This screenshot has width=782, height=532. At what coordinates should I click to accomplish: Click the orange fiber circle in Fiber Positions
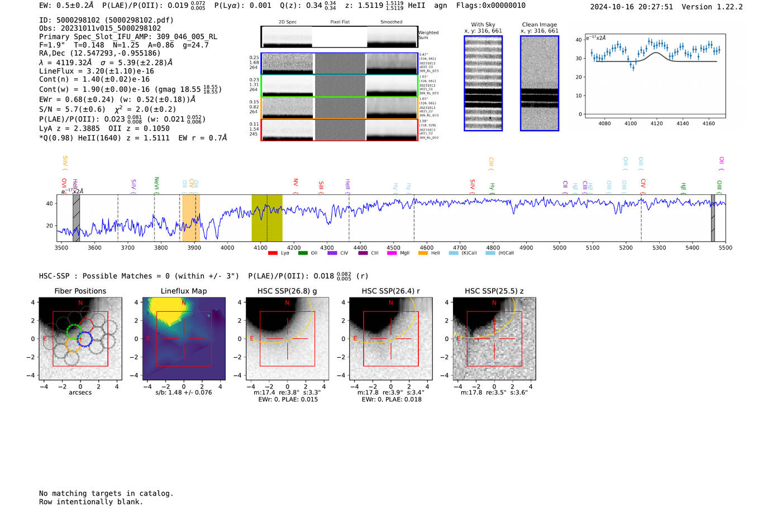[72, 345]
